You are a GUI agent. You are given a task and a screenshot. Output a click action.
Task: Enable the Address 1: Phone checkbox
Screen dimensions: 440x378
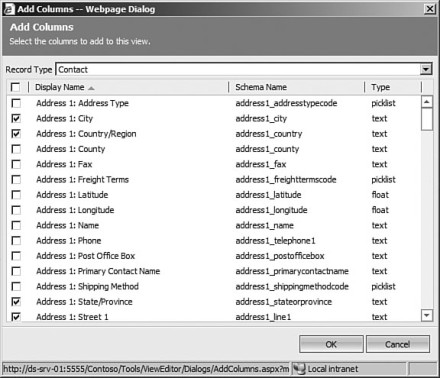16,241
